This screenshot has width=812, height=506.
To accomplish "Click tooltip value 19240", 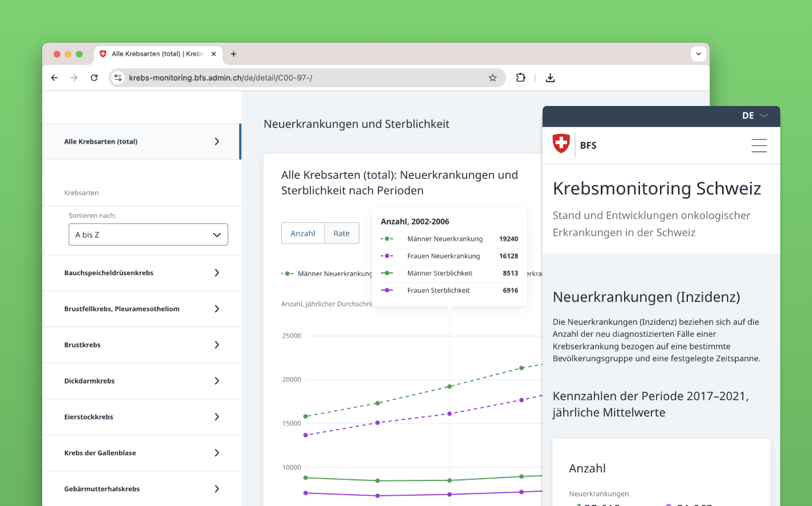I will pyautogui.click(x=508, y=239).
